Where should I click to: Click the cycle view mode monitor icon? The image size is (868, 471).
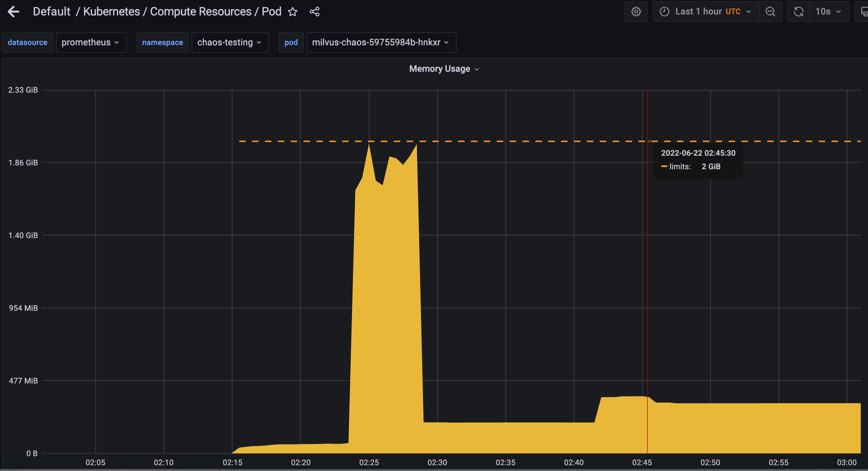pos(863,12)
